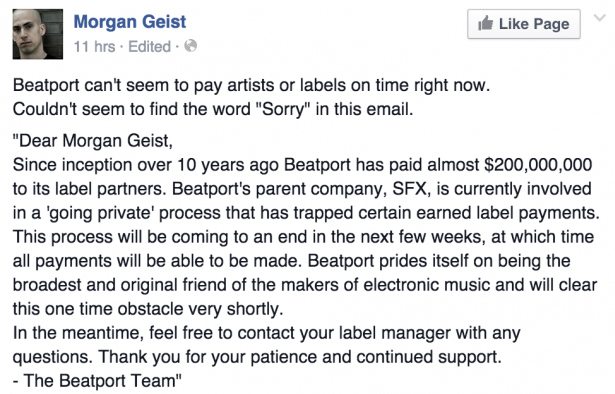
Task: Open the post options chevron menu
Action: (x=599, y=18)
